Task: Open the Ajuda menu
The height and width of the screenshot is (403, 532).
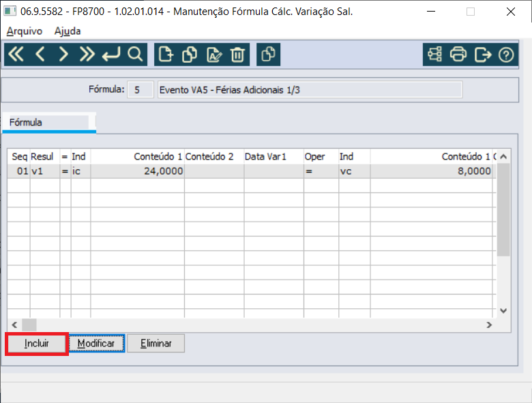Action: (68, 31)
